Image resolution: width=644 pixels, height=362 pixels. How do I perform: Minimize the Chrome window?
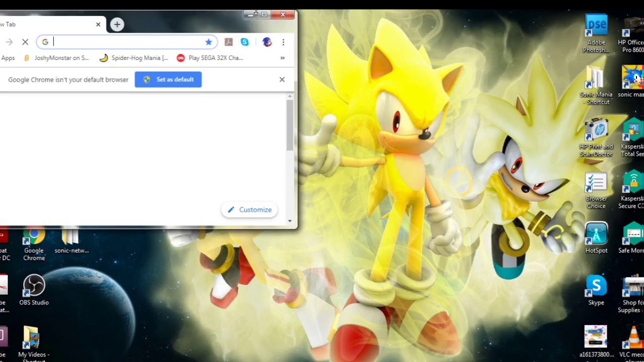point(251,15)
